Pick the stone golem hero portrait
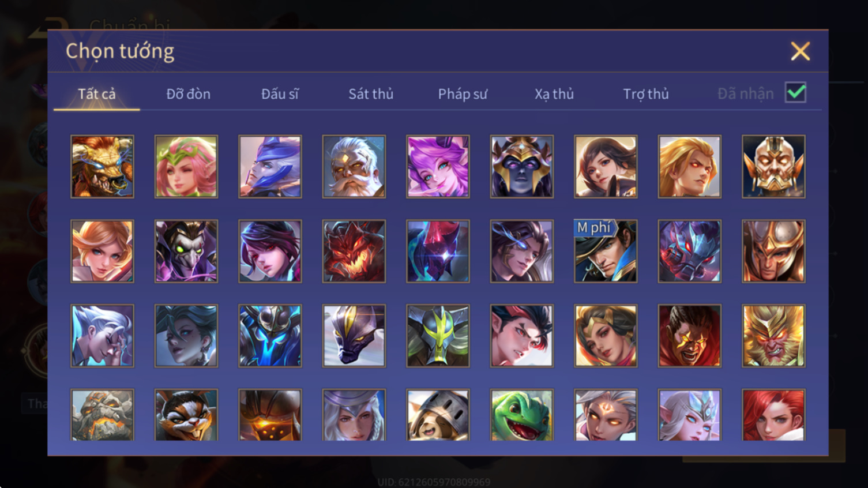 click(102, 415)
